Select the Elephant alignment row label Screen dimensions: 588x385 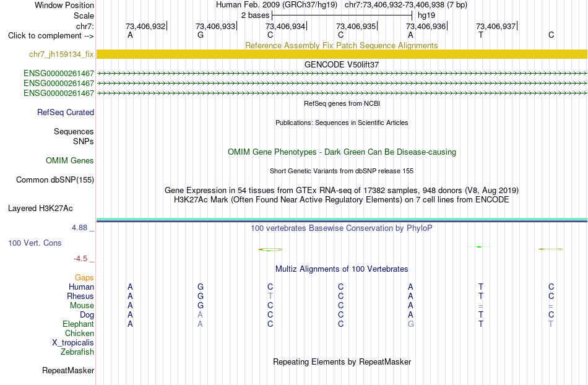pos(78,324)
